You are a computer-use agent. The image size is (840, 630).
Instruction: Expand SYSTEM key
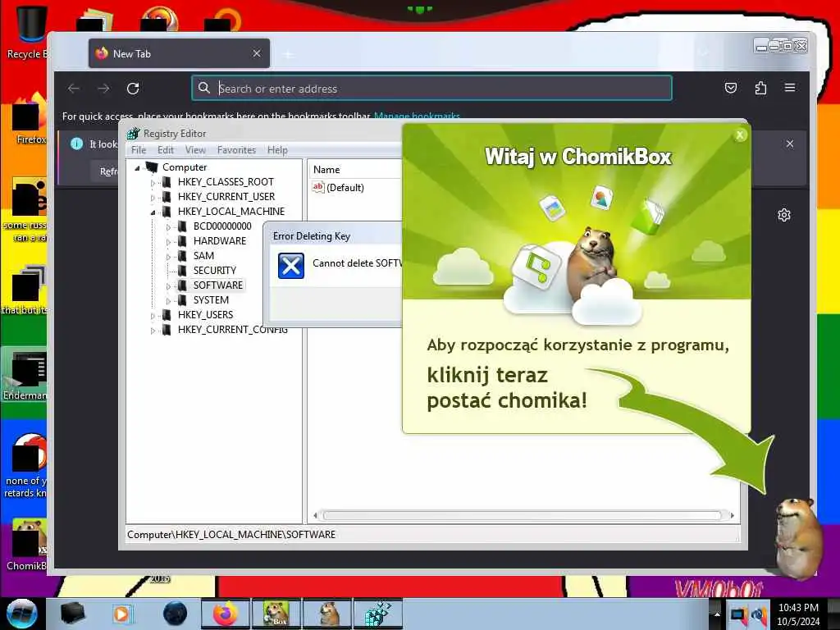[168, 301]
